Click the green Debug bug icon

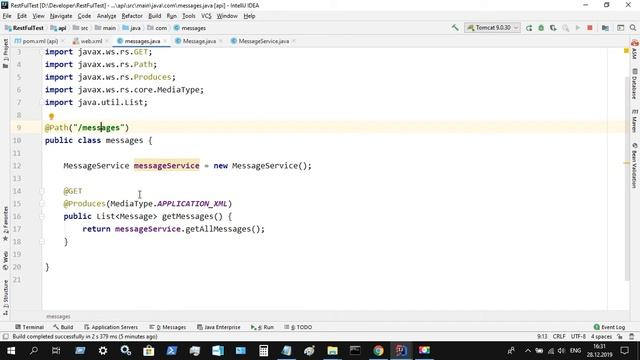541,28
